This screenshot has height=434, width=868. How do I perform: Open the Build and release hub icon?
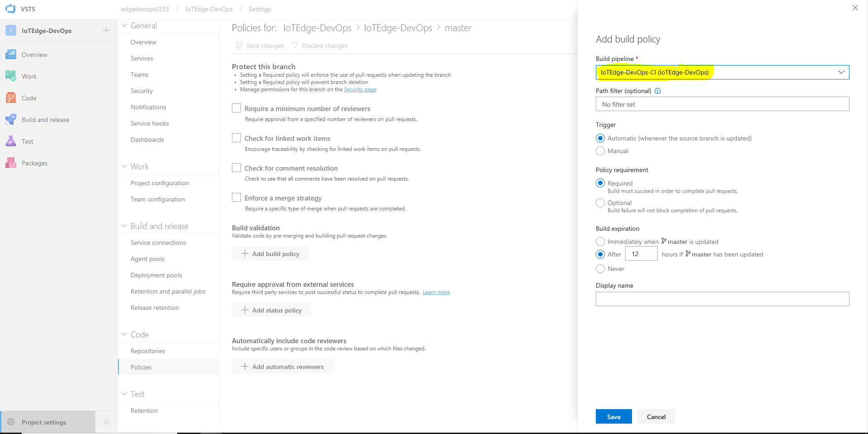coord(11,120)
